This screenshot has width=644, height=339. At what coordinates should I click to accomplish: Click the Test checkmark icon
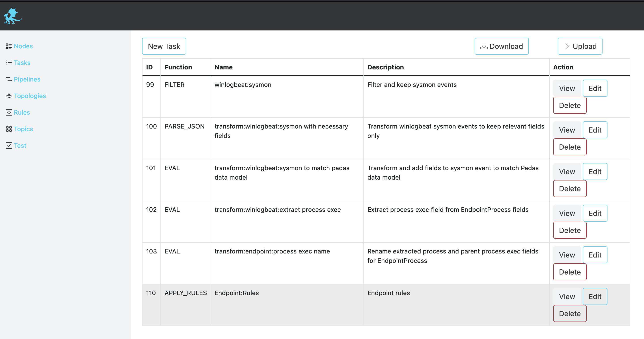click(x=9, y=146)
